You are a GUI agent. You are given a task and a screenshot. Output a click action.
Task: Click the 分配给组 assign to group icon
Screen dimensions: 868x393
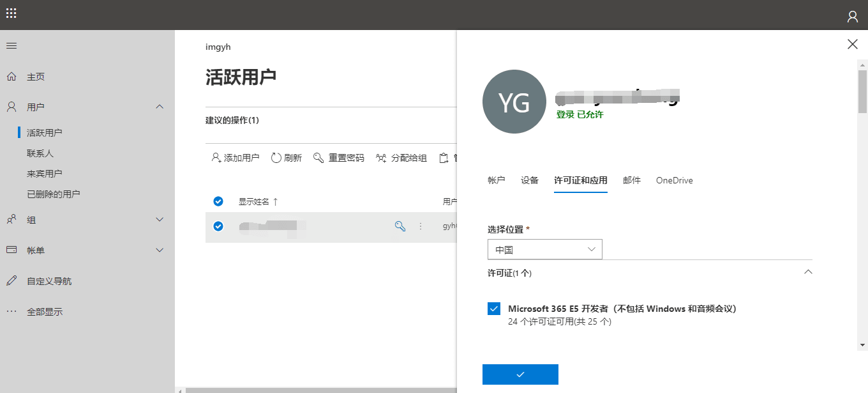381,158
